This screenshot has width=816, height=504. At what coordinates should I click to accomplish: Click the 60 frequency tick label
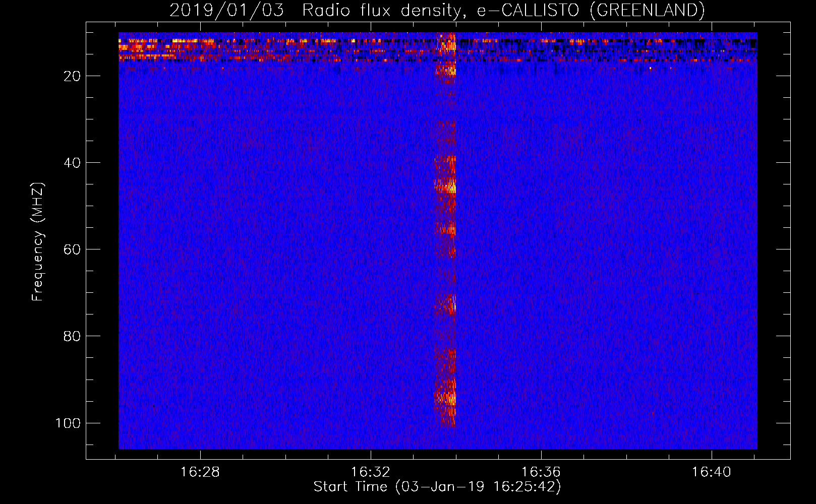(x=72, y=249)
